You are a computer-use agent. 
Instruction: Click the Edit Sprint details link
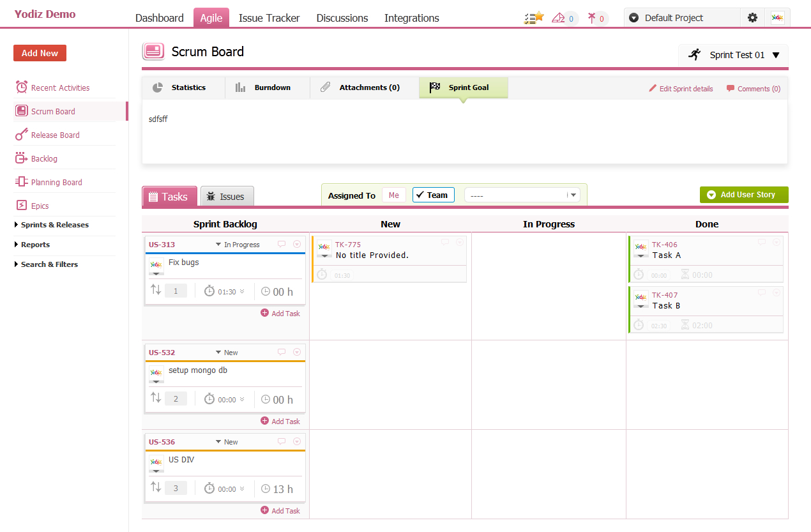coord(681,89)
